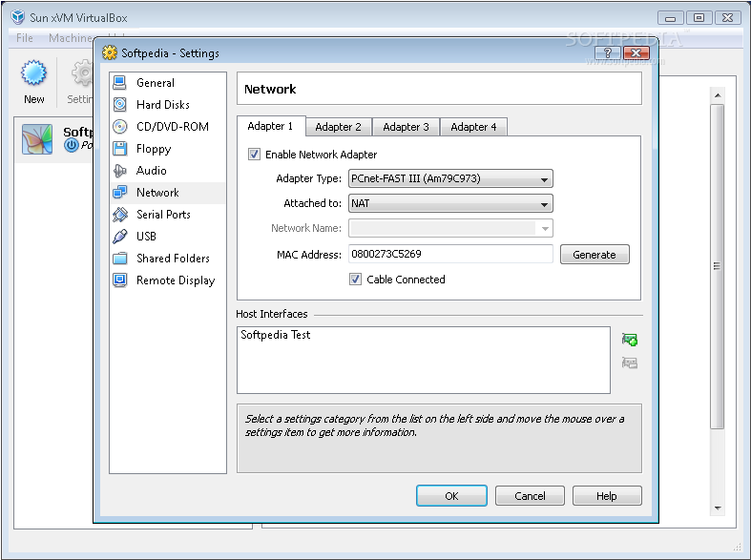Open the File menu in VirtualBox
Image resolution: width=751 pixels, height=560 pixels.
point(25,38)
